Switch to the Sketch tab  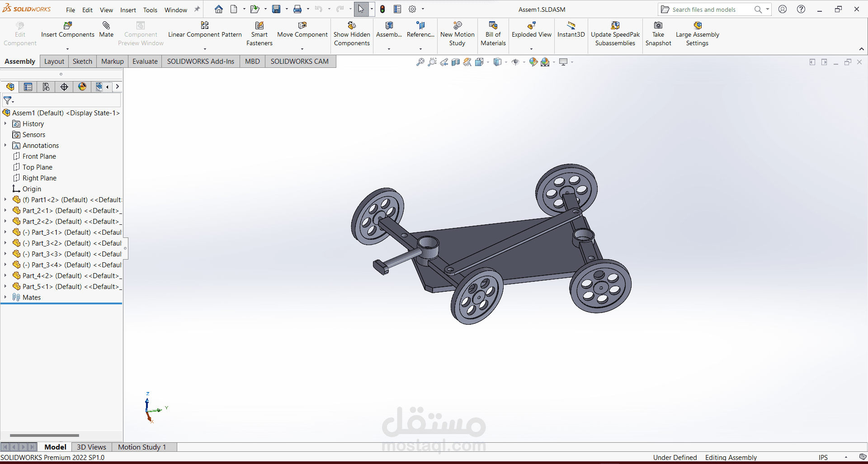pyautogui.click(x=82, y=62)
